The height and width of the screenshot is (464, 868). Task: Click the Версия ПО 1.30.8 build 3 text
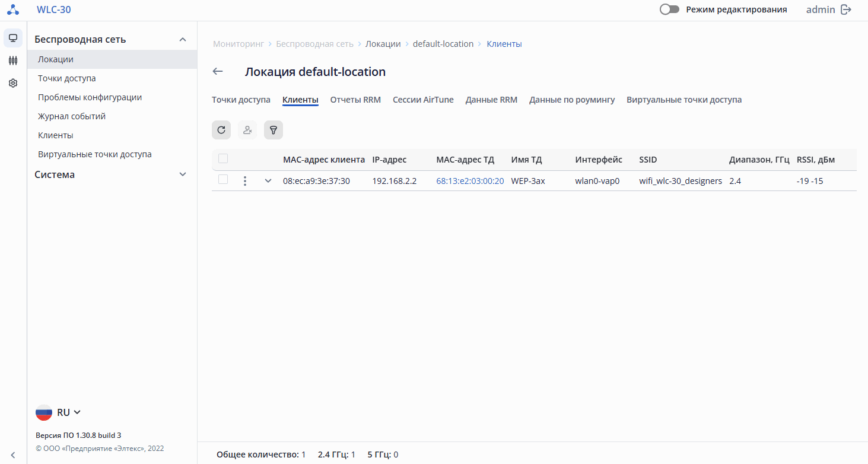[x=78, y=435]
